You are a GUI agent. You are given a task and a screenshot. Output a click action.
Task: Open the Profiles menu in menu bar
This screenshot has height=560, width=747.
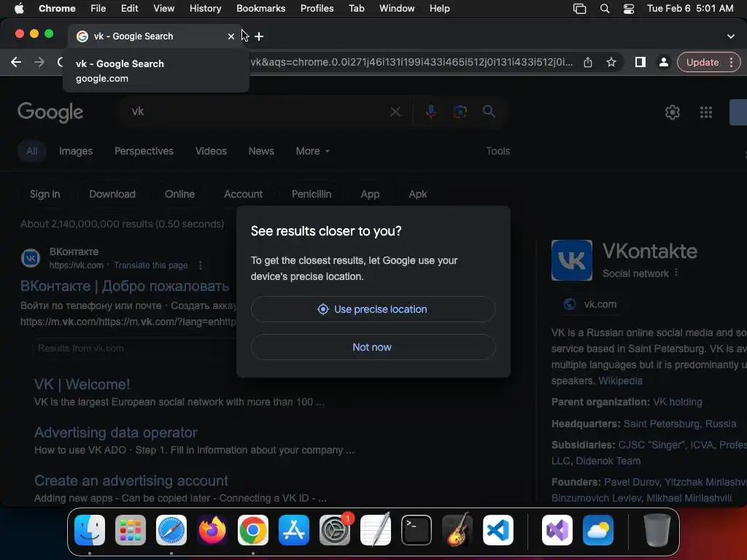[x=317, y=9]
